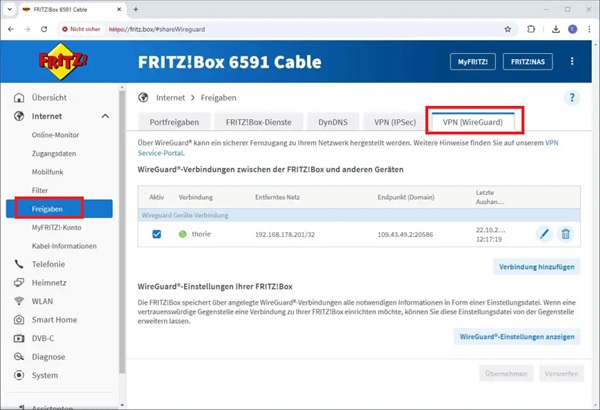Click the thorie green status indicator
This screenshot has width=600, height=410.
pyautogui.click(x=183, y=234)
